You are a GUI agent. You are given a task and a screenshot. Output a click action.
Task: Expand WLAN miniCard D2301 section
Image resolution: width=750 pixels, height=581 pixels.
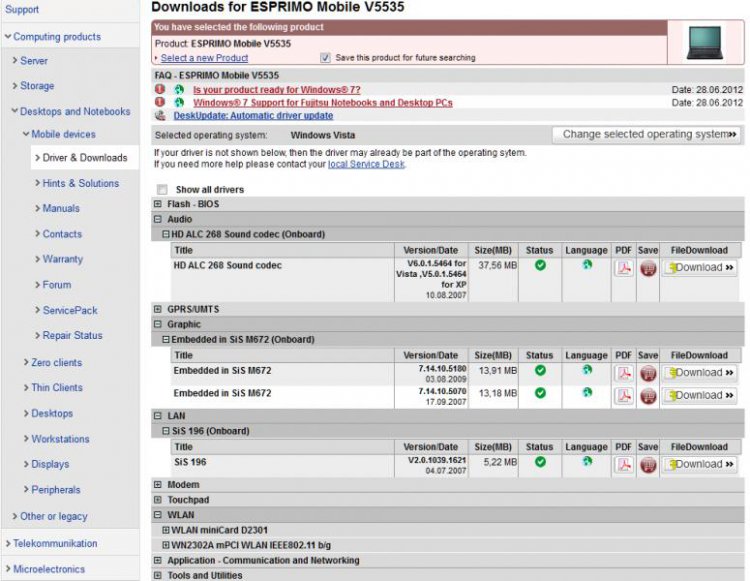click(x=165, y=530)
